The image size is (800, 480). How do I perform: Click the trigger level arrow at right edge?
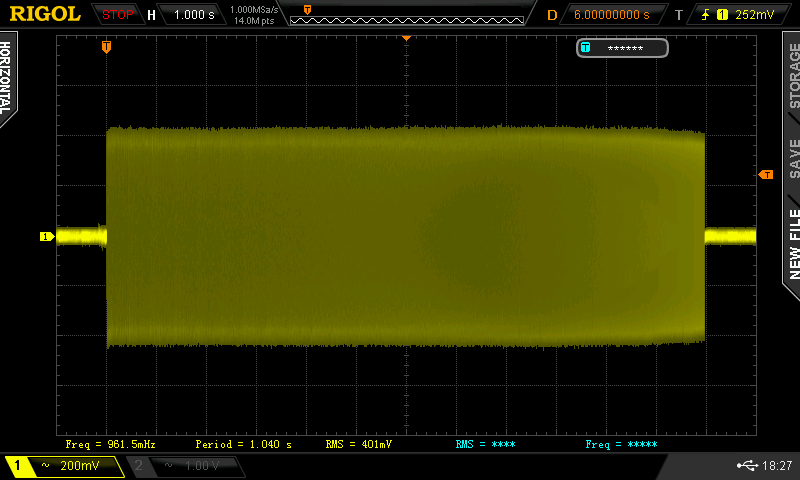766,174
